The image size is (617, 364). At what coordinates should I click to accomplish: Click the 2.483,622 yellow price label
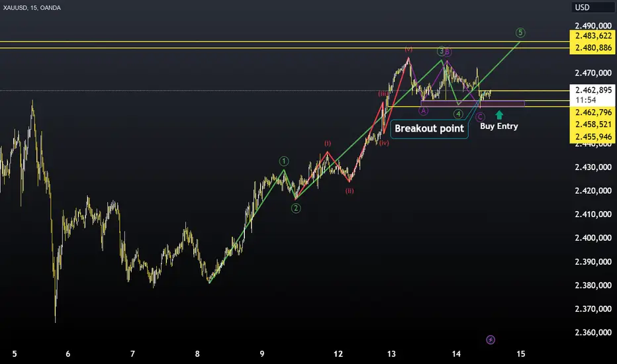pyautogui.click(x=593, y=36)
